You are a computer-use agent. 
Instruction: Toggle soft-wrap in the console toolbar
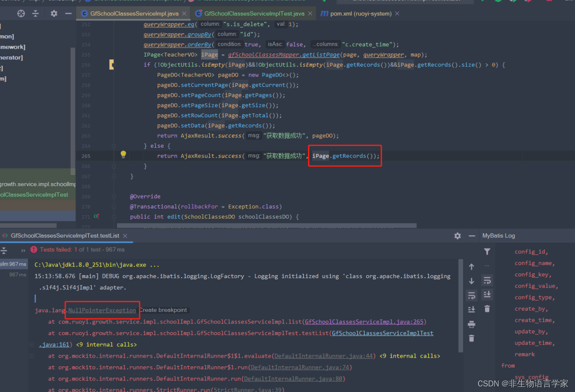[472, 295]
